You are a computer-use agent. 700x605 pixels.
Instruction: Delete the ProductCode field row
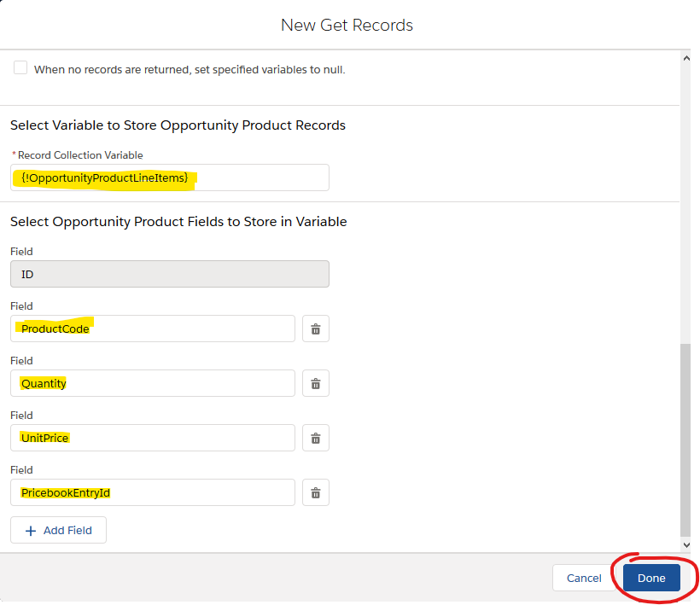(316, 329)
